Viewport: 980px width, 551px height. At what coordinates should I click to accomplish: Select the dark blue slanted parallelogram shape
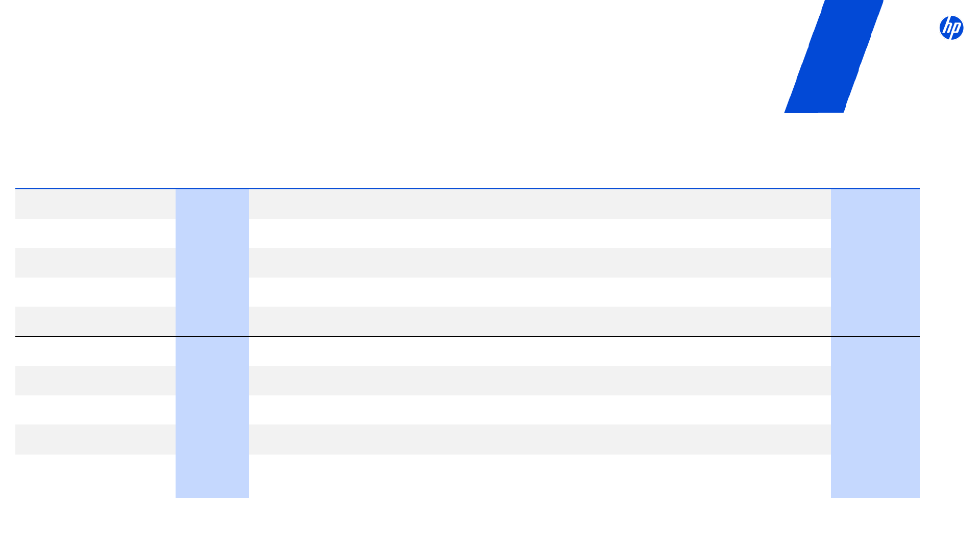tap(834, 56)
